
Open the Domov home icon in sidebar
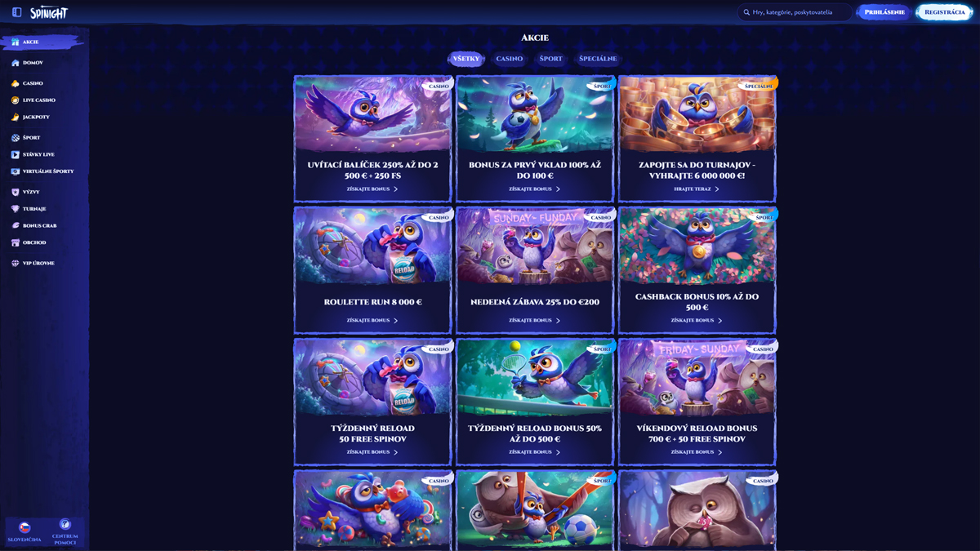pos(15,63)
